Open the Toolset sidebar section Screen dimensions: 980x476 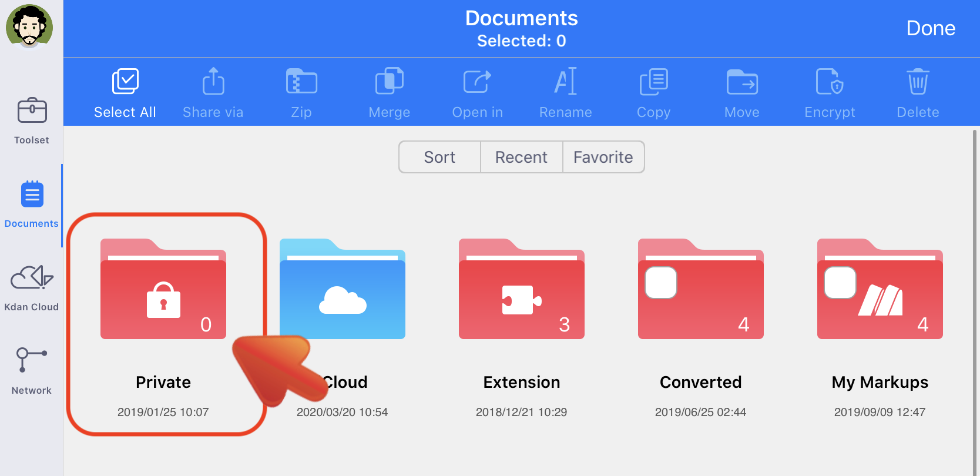[32, 121]
